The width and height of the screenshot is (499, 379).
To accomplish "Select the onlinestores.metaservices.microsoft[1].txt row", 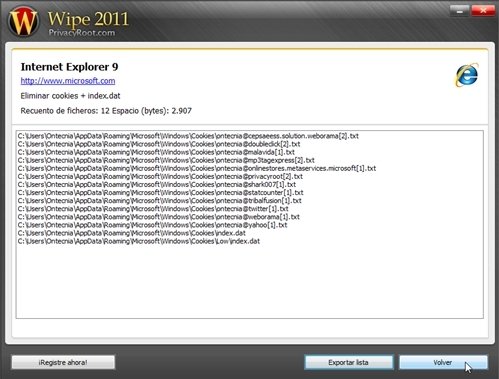I will coord(197,168).
